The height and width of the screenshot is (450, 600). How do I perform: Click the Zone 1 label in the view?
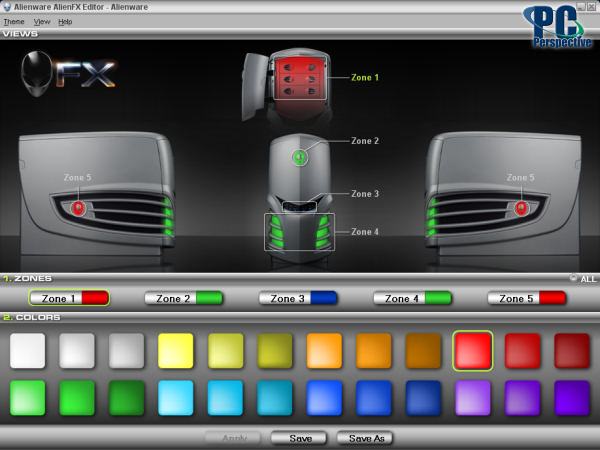[365, 78]
